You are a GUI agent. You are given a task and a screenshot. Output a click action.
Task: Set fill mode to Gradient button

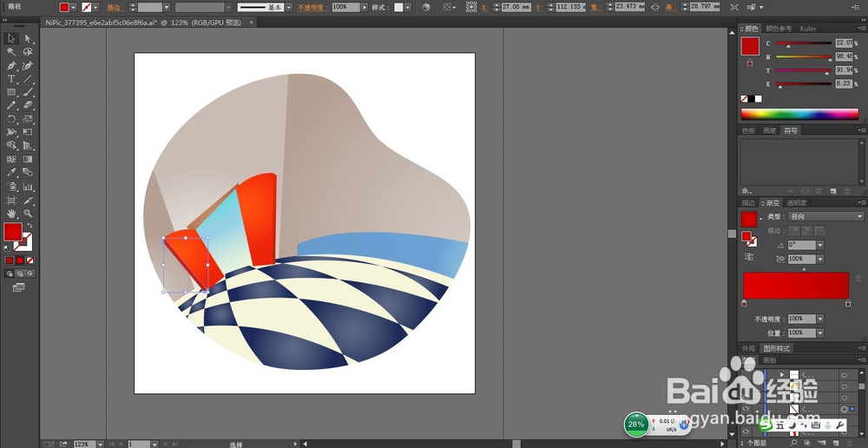20,260
